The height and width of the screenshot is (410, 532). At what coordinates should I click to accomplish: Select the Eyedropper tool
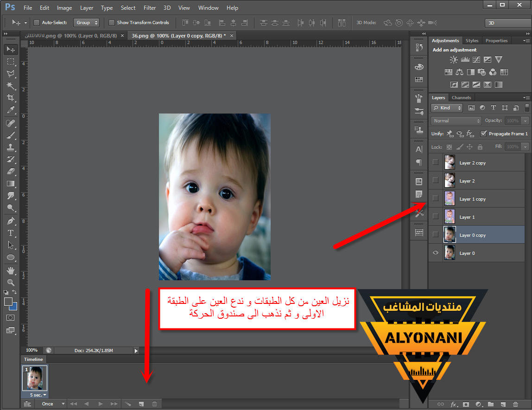pyautogui.click(x=10, y=110)
